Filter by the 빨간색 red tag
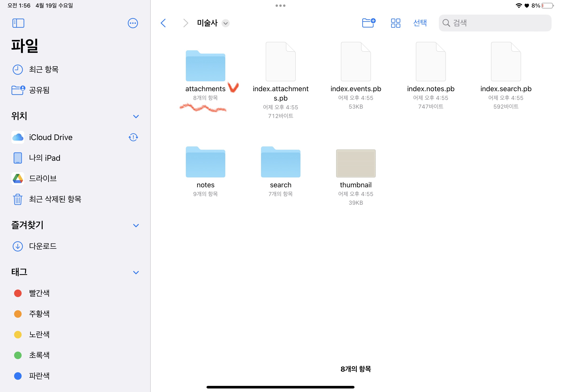This screenshot has height=392, width=561. click(39, 293)
